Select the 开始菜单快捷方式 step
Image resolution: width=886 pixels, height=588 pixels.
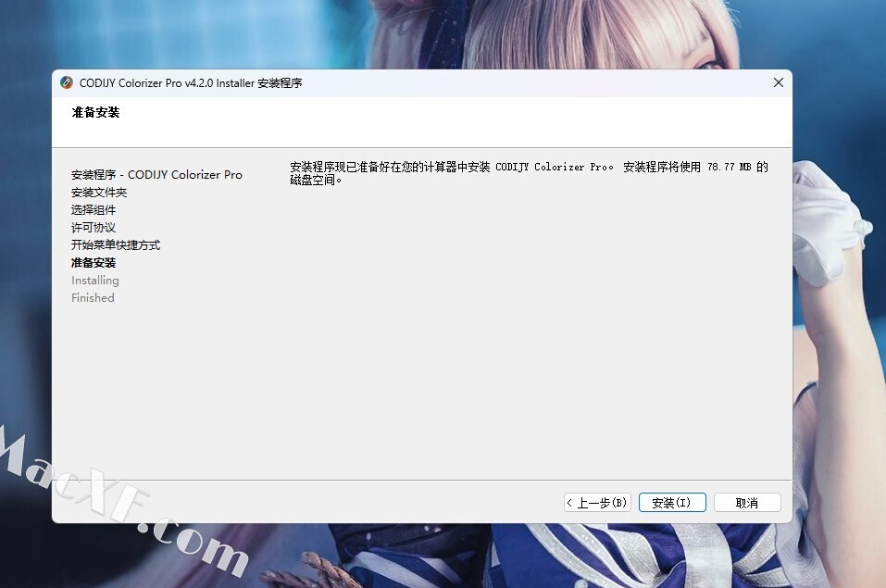116,245
